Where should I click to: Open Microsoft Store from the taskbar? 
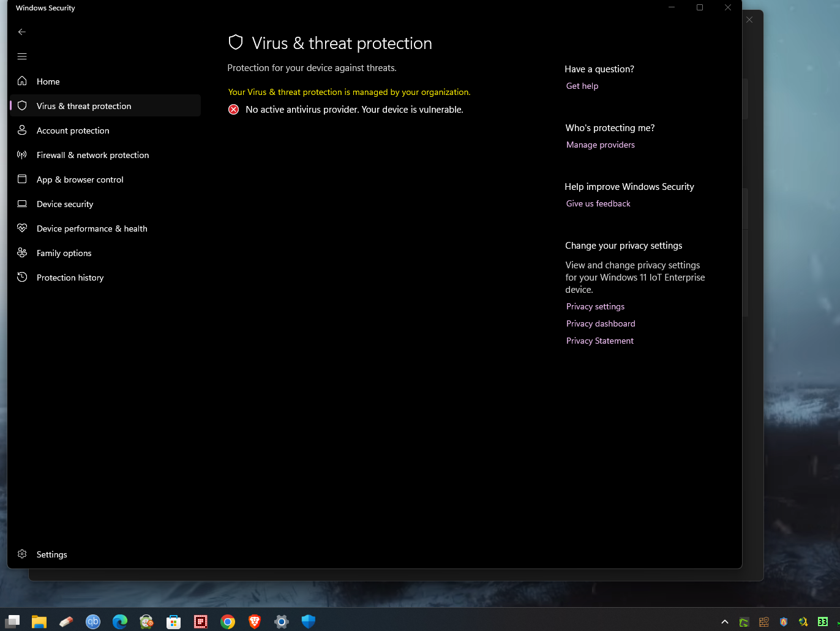tap(174, 622)
